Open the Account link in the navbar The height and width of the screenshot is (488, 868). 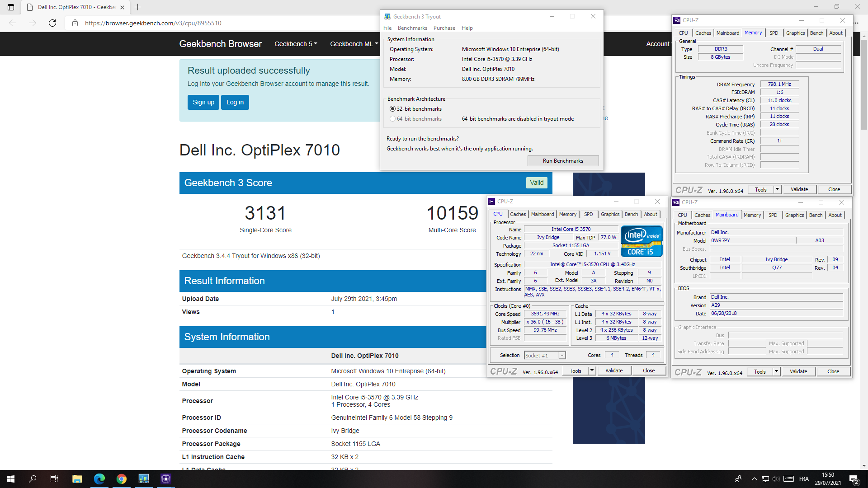tap(658, 44)
